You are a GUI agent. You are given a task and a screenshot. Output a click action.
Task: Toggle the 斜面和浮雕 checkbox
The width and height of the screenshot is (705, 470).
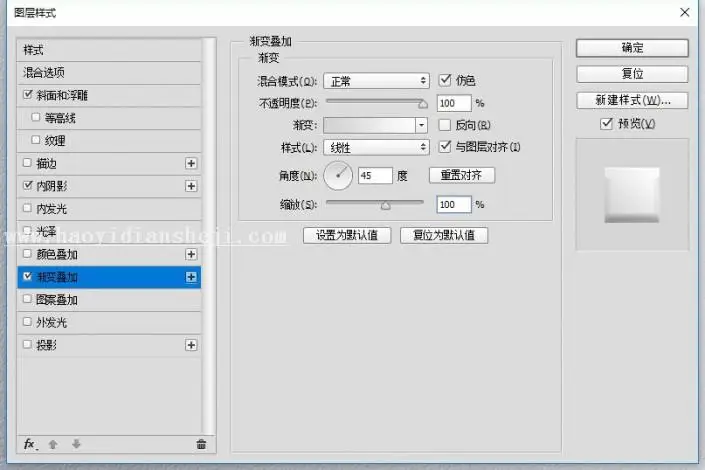tap(28, 94)
